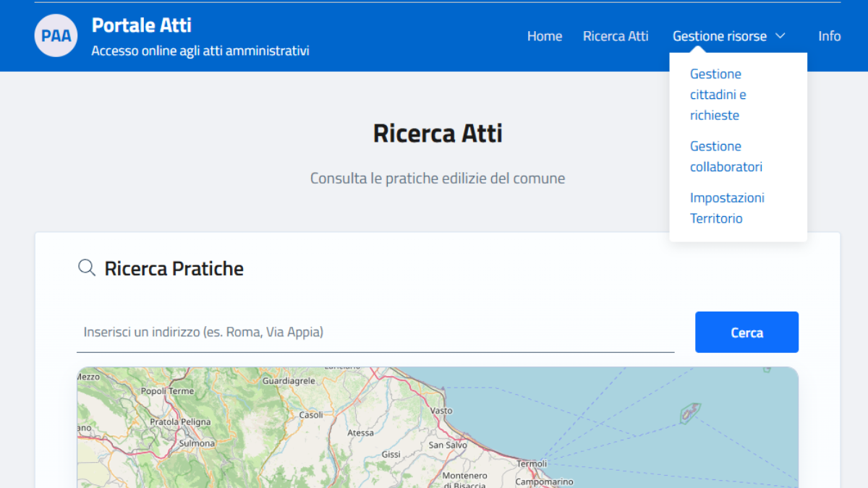Screen dimensions: 868x488
Task: Focus the address search input field
Action: [x=375, y=333]
